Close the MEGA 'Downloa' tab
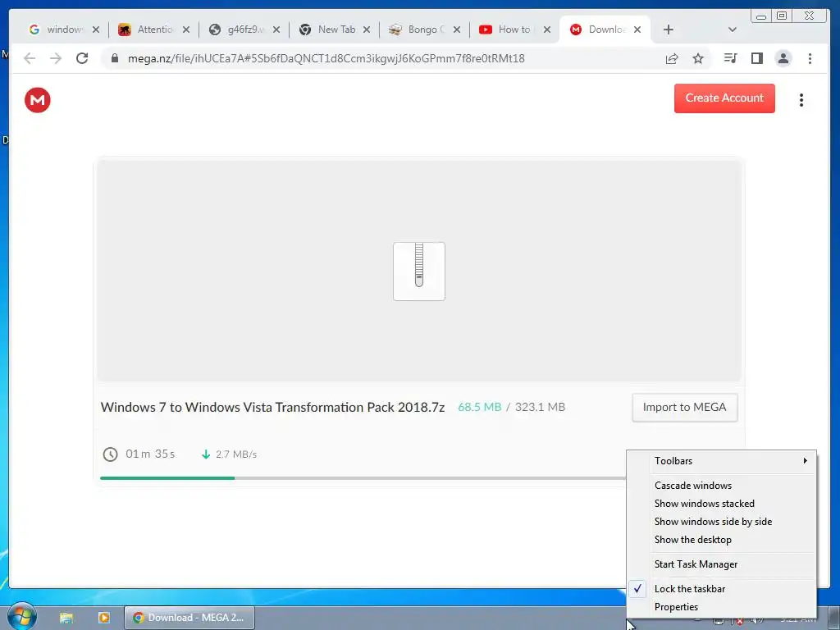Screen dimensions: 840x630 coord(637,30)
